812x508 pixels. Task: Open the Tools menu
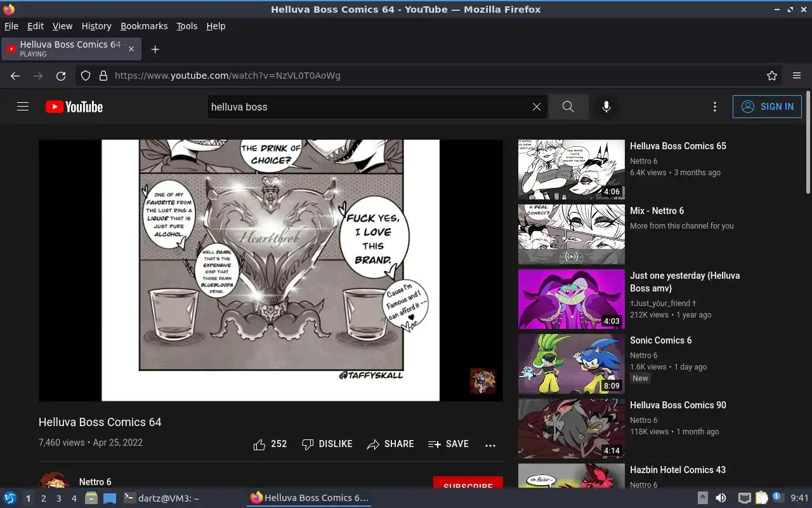coord(187,26)
